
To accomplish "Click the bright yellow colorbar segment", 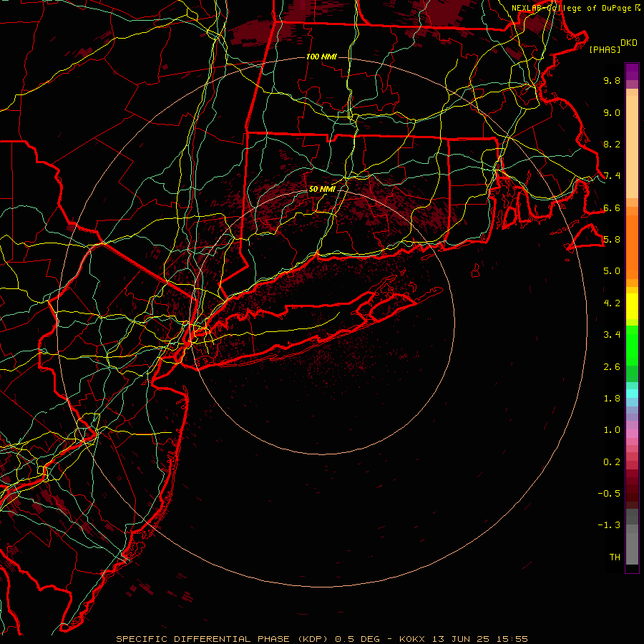I will point(632,306).
